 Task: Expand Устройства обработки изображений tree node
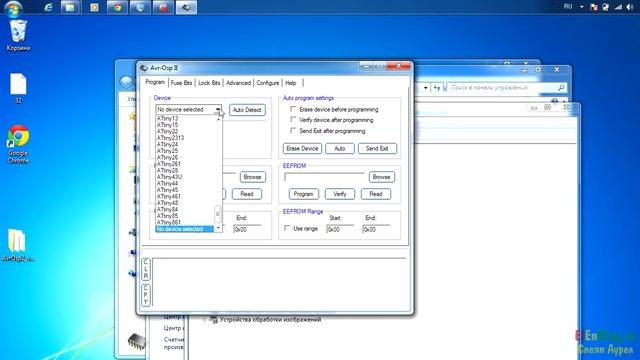pos(204,320)
